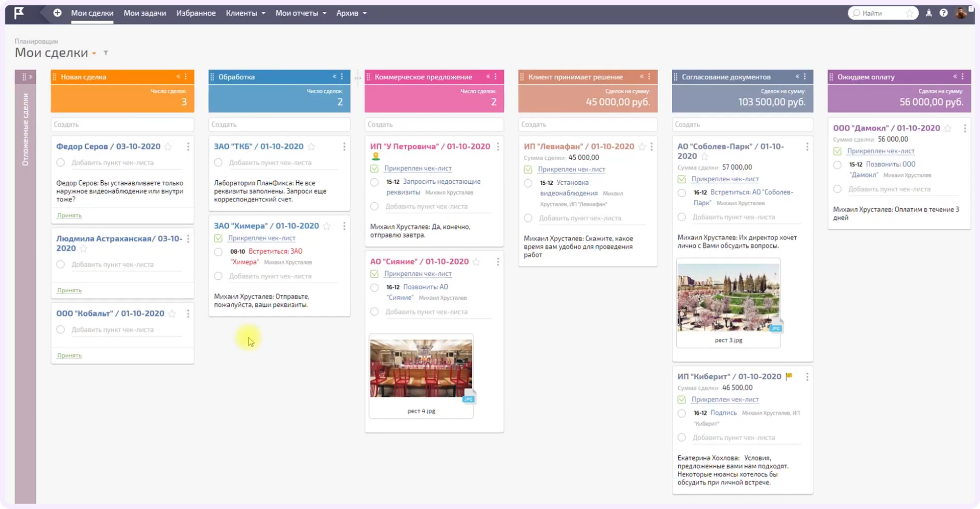
Task: Expand the Мои отчеты dropdown menu
Action: [301, 13]
